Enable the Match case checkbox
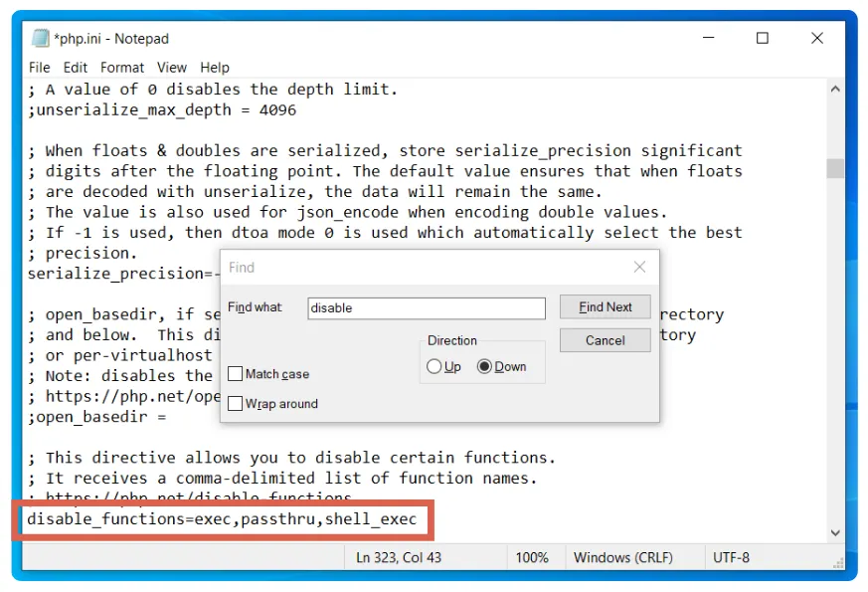This screenshot has height=592, width=868. pyautogui.click(x=236, y=374)
